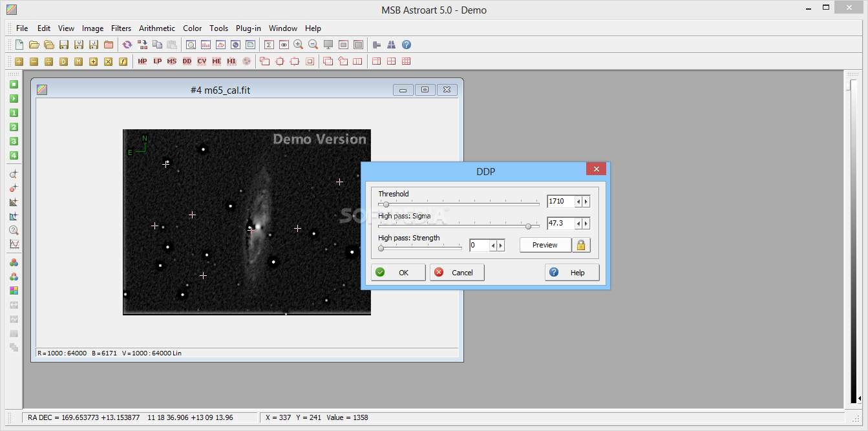The height and width of the screenshot is (431, 868).
Task: Click the High pass Strength slider handle
Action: pos(381,248)
